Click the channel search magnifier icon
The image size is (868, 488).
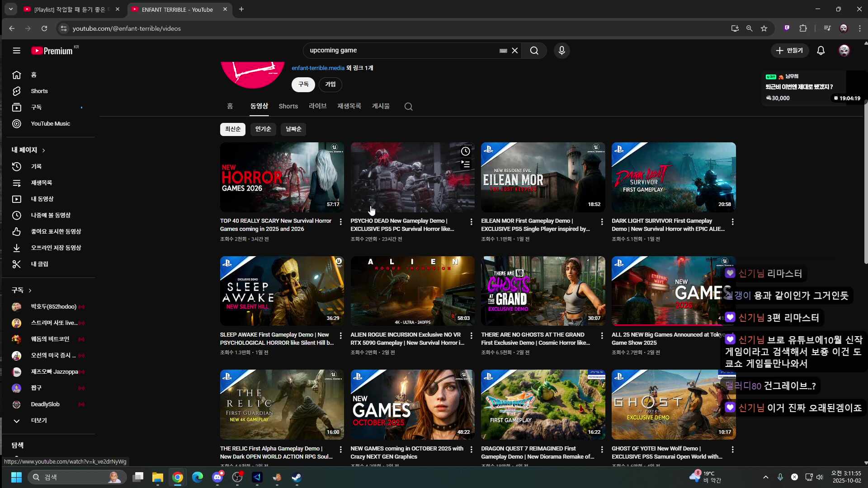[x=408, y=107]
